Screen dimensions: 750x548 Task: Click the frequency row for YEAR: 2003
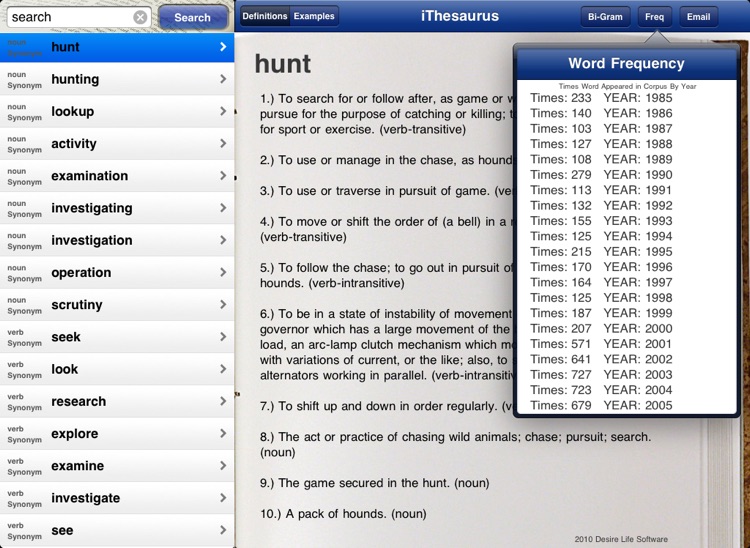601,374
